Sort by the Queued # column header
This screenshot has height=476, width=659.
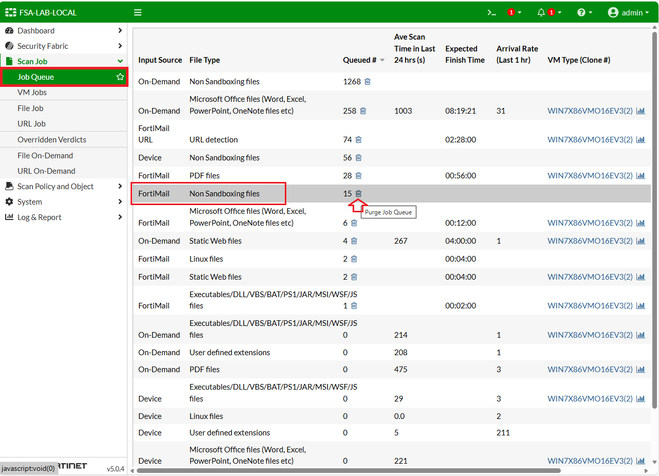[x=359, y=60]
